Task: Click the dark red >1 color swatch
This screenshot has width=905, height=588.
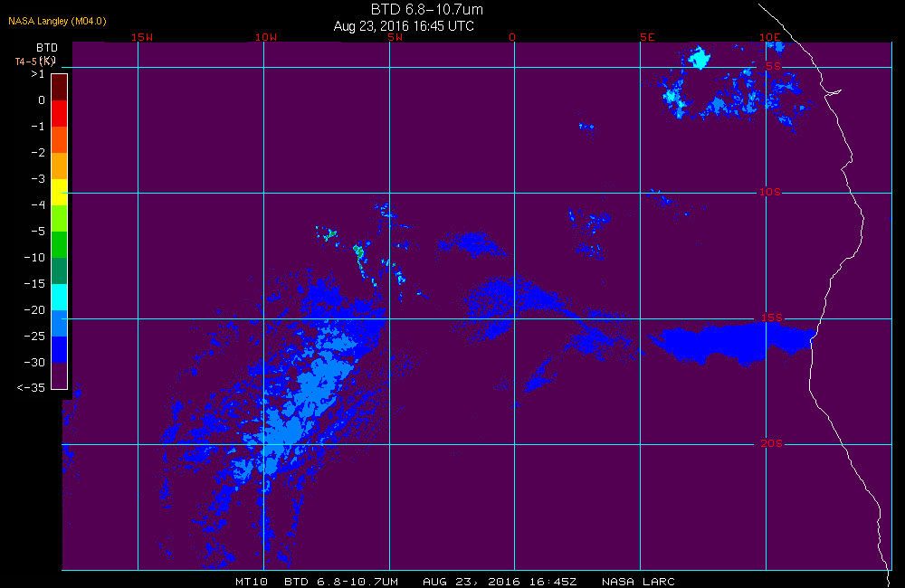Action: (x=60, y=88)
